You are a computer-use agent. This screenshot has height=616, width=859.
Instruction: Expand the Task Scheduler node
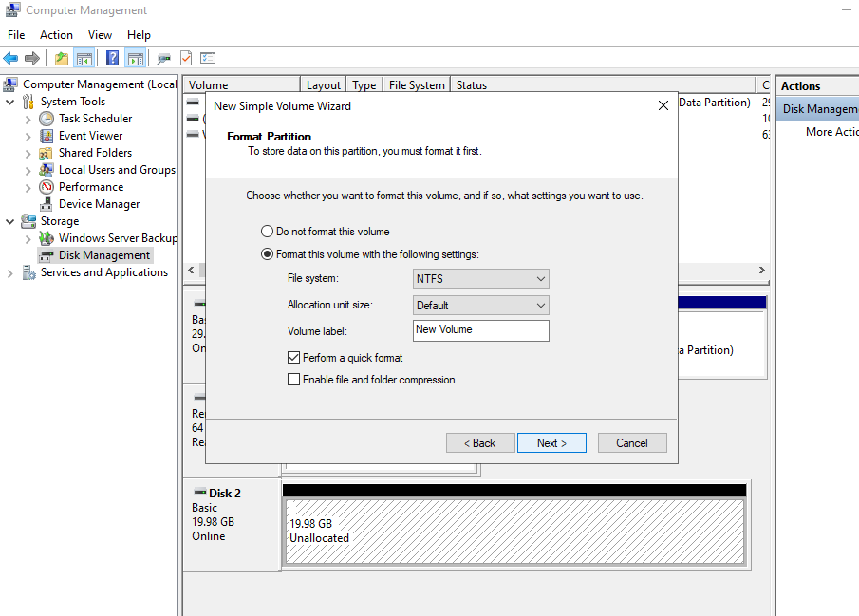tap(28, 119)
